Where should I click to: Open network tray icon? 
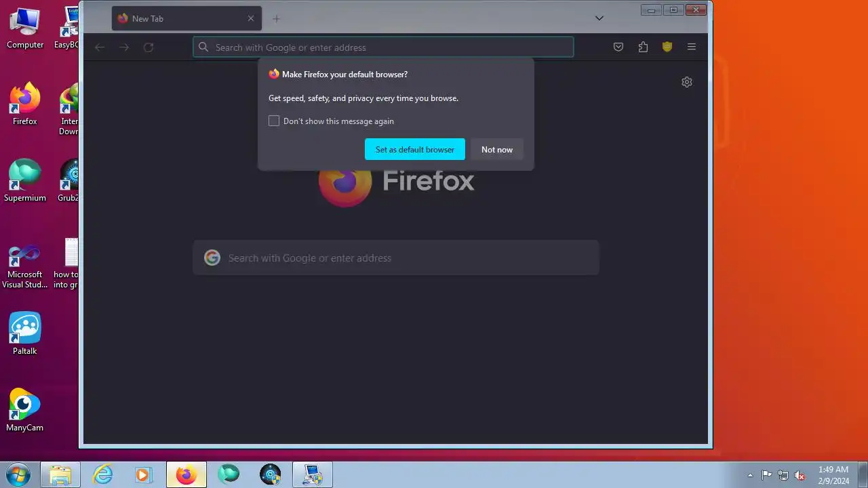pos(783,475)
